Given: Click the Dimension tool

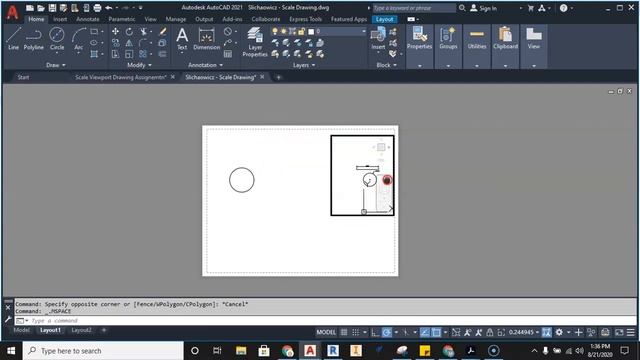Looking at the screenshot, I should click(207, 39).
